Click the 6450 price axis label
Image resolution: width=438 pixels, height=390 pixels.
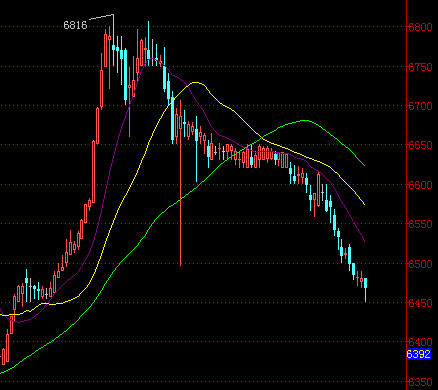[421, 303]
